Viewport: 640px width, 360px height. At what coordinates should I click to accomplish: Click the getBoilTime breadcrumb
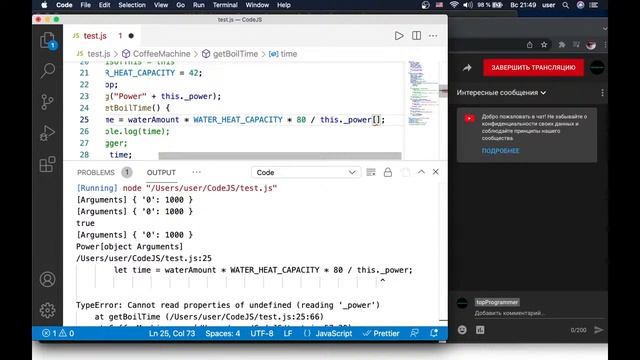235,54
